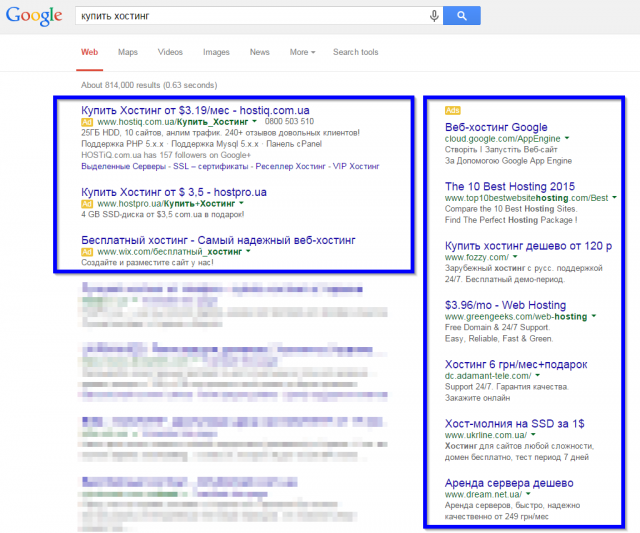Click the Google logo
Image resolution: width=640 pixels, height=533 pixels.
34,16
